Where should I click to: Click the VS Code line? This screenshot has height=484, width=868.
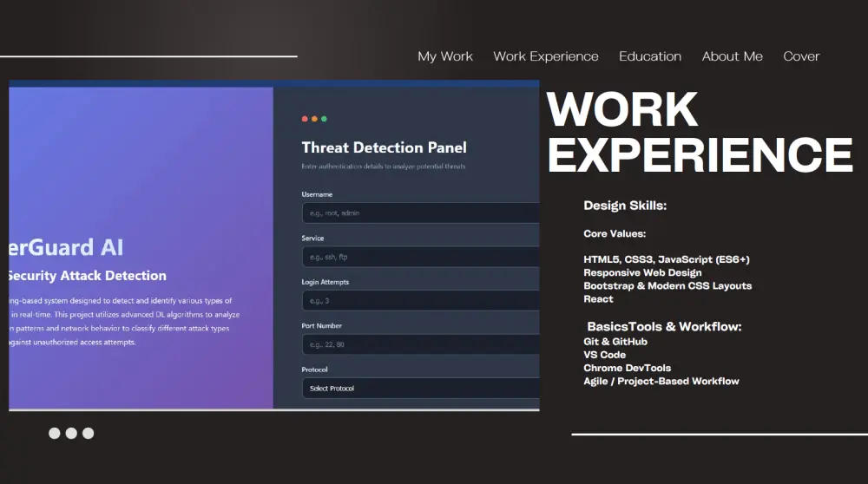coord(604,355)
